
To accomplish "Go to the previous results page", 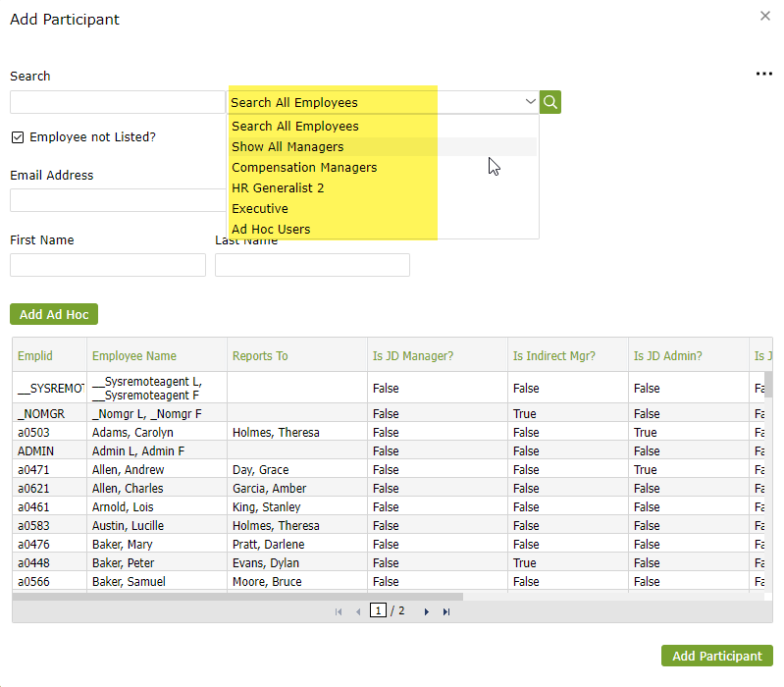I will (358, 611).
